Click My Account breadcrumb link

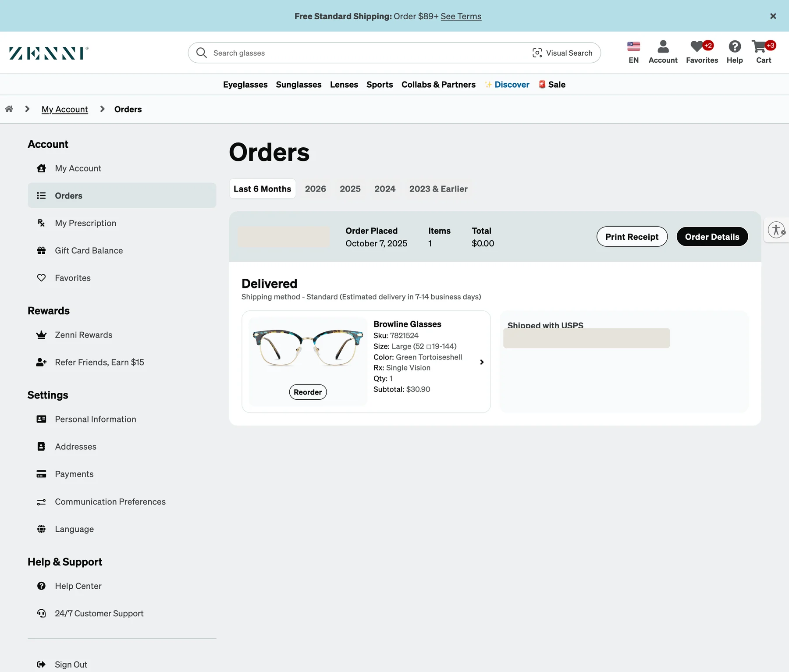point(64,109)
